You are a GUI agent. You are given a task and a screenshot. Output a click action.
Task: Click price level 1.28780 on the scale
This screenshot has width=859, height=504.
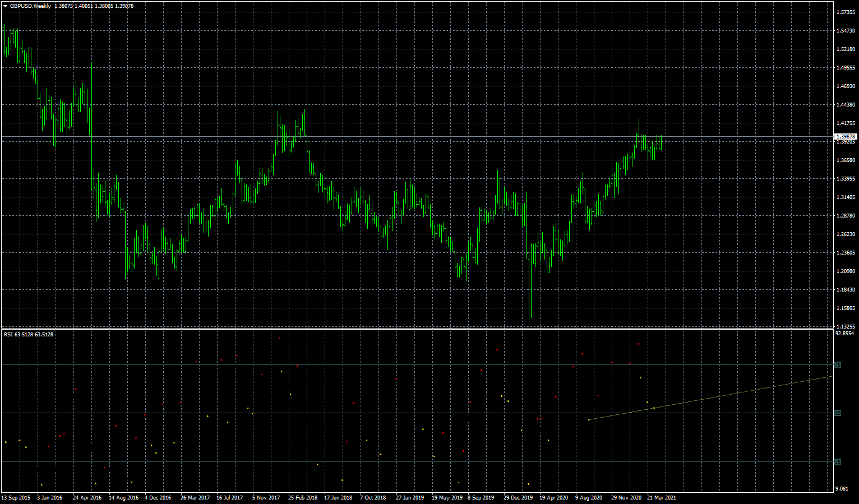coord(846,215)
